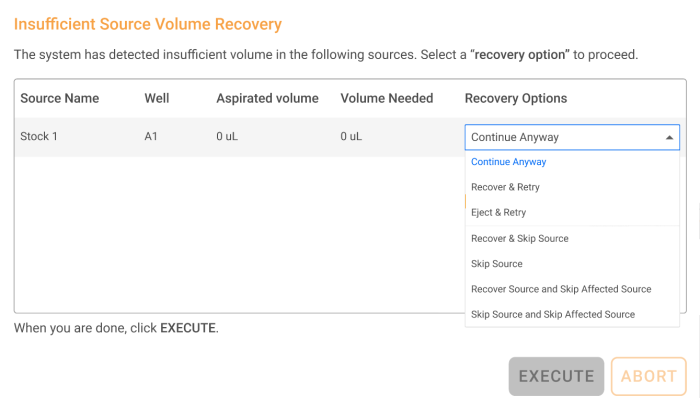Click the A1 well cell

coord(151,137)
